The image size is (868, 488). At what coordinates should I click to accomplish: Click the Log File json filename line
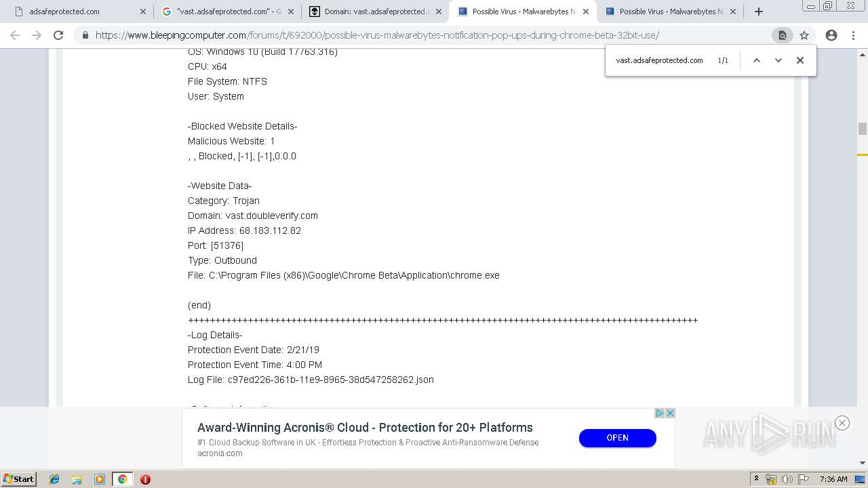pyautogui.click(x=311, y=380)
